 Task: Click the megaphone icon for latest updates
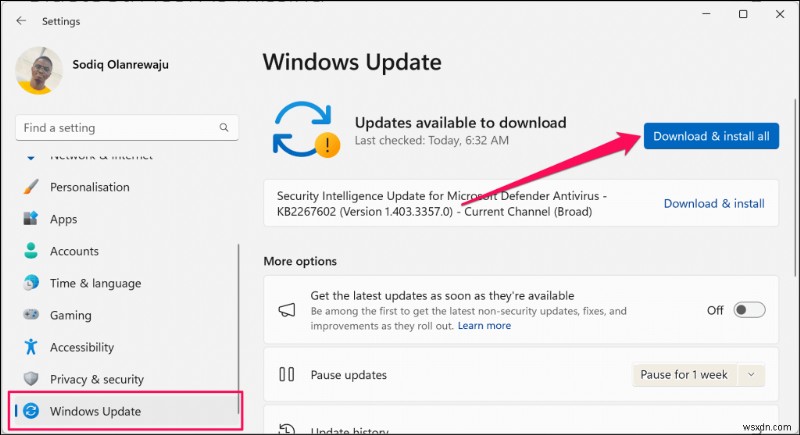click(287, 310)
